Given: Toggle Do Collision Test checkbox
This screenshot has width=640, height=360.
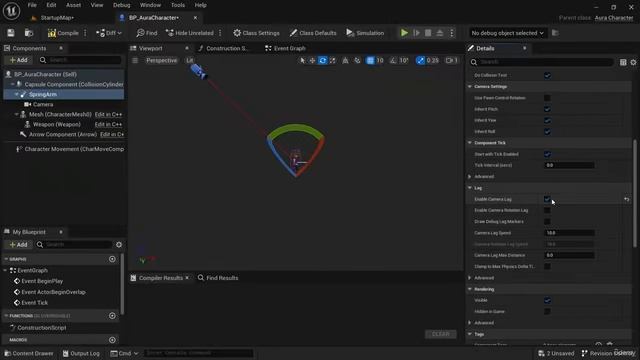Looking at the screenshot, I should click(x=547, y=76).
